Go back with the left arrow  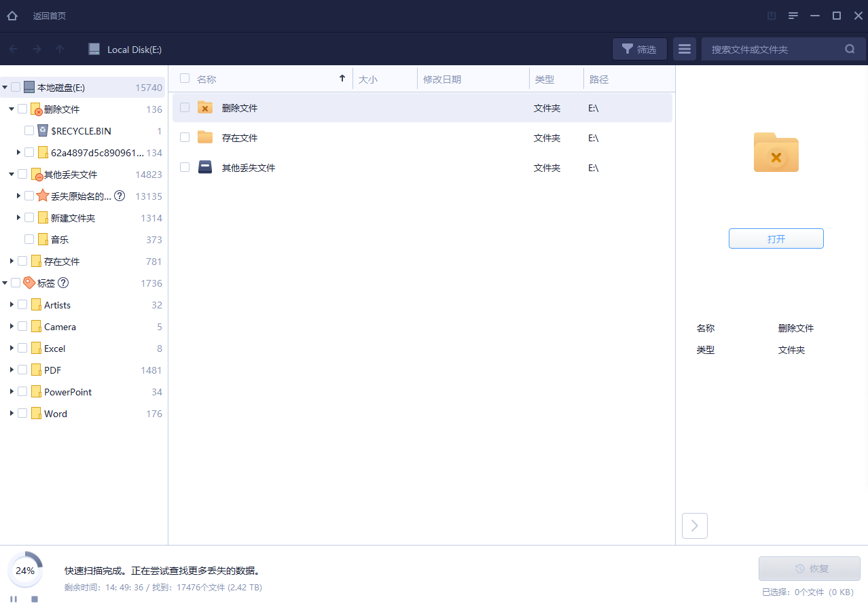14,49
